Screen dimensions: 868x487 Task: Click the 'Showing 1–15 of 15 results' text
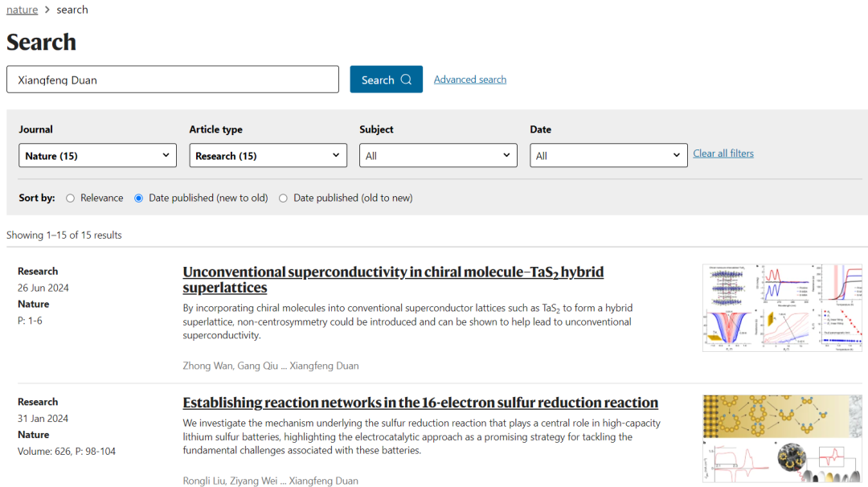coord(64,235)
